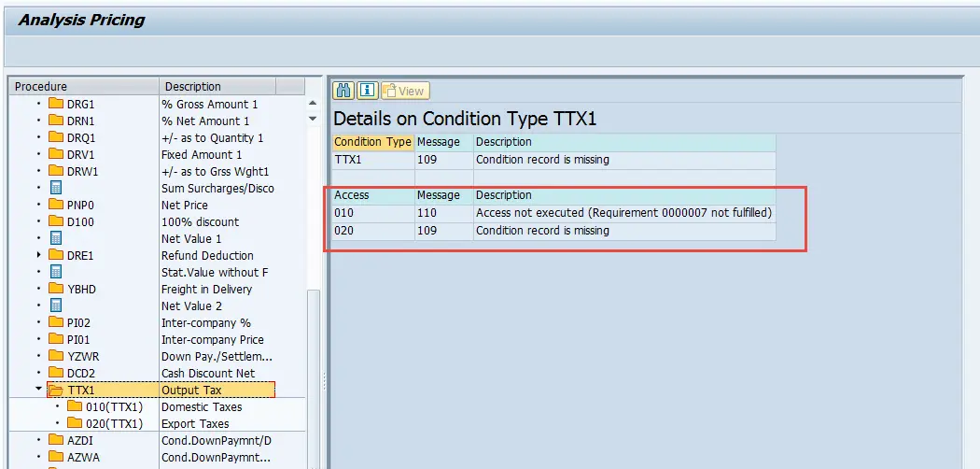Select the DRW1 folder icon

[x=56, y=171]
